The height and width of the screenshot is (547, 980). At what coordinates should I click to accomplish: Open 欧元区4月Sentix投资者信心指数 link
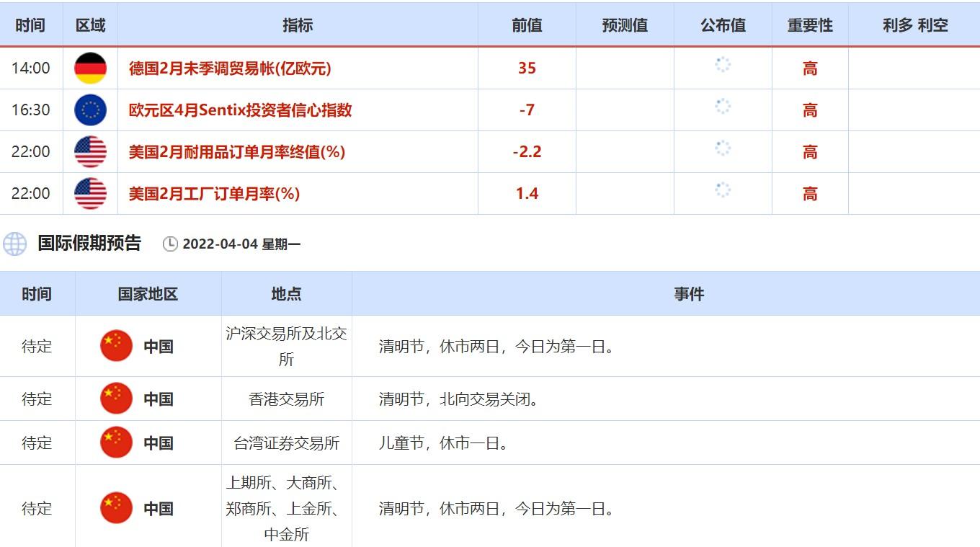pyautogui.click(x=240, y=110)
